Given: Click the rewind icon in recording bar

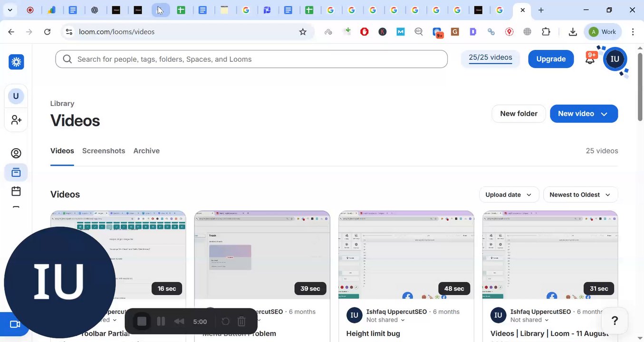Looking at the screenshot, I should click(x=179, y=322).
